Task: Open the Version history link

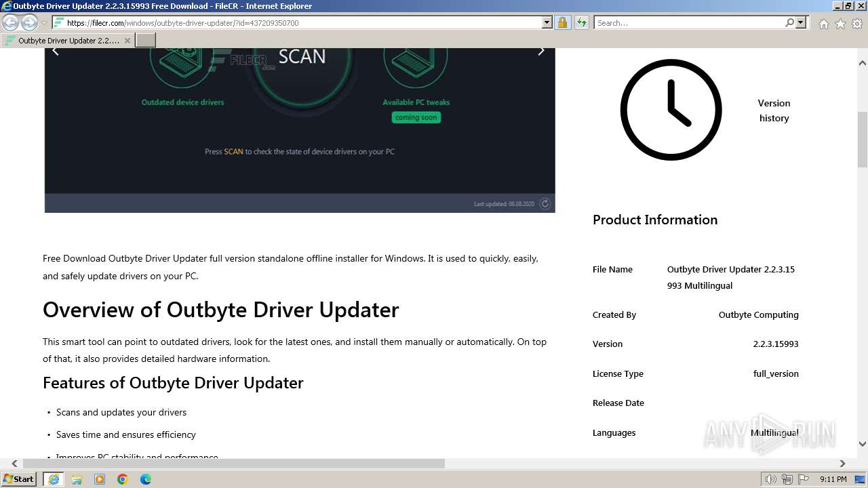Action: (774, 110)
